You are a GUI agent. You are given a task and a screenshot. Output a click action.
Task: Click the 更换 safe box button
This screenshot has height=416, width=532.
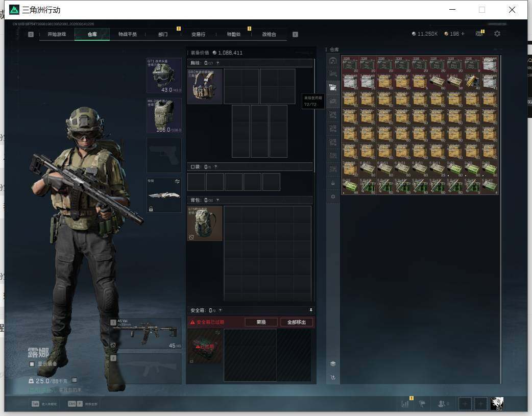[261, 322]
